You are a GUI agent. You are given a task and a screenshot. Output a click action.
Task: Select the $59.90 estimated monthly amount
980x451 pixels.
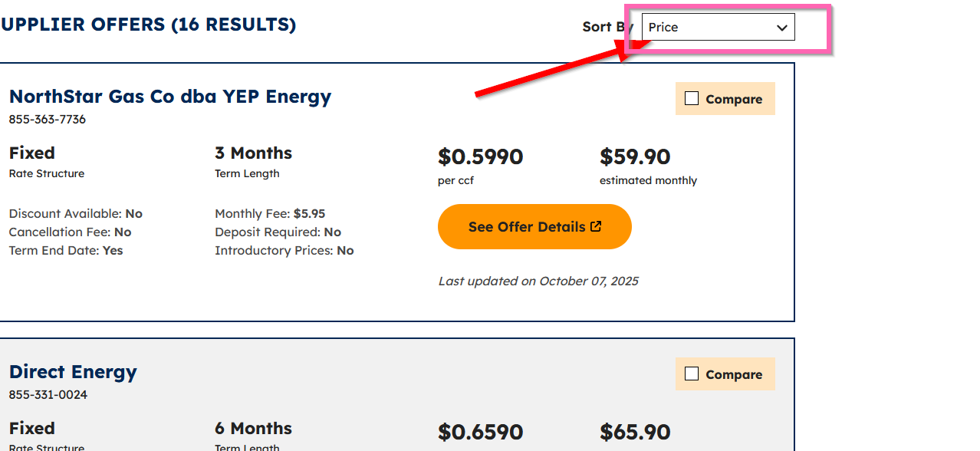[635, 156]
